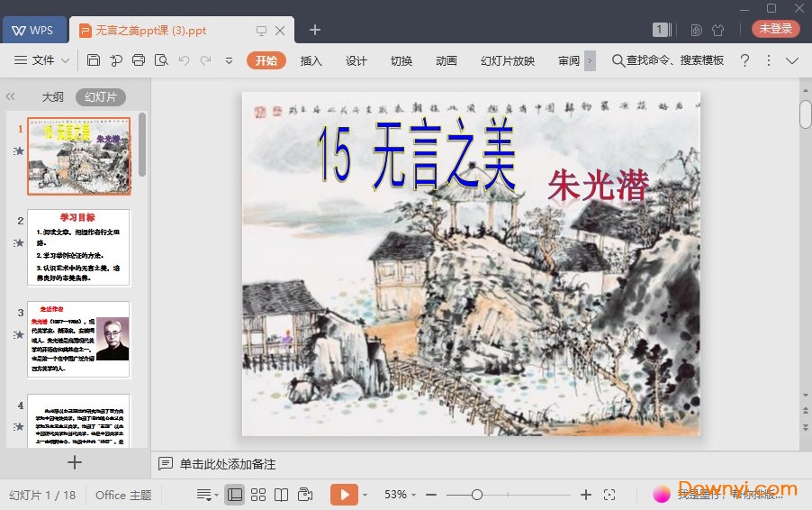Select slide 2 学习目标 thumbnail
Viewport: 812px width, 510px height.
78,248
